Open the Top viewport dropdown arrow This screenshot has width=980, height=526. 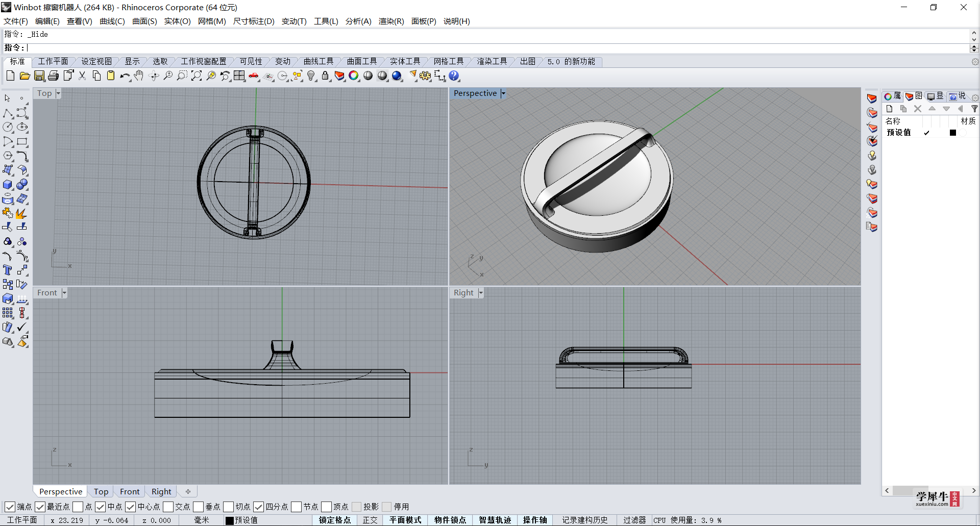[x=58, y=93]
